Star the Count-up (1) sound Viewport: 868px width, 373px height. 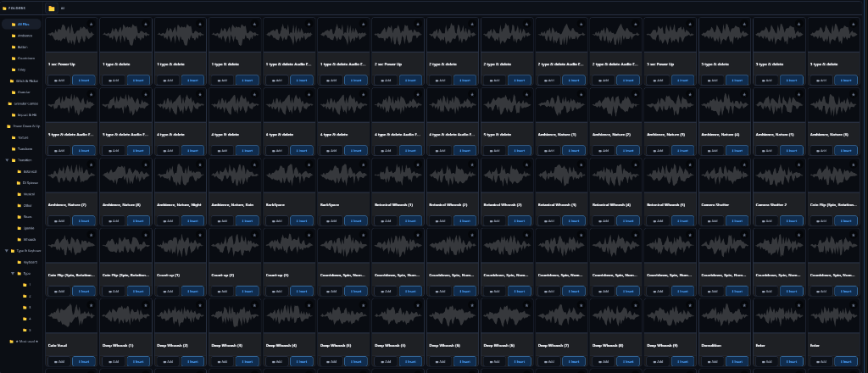click(x=200, y=235)
